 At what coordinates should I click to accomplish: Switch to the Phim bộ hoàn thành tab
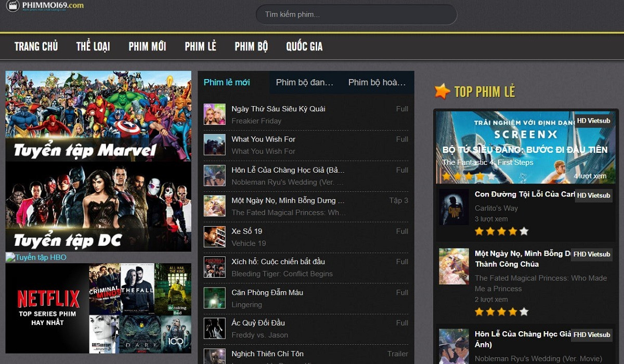376,82
